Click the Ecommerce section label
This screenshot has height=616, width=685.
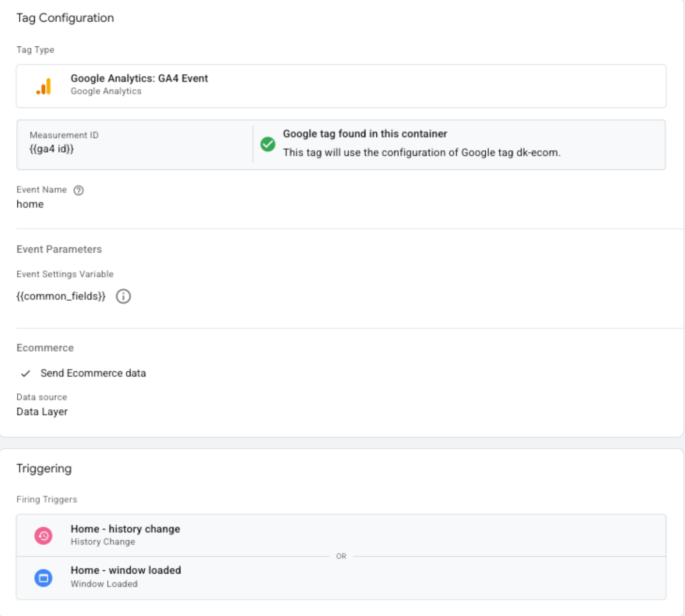coord(45,348)
